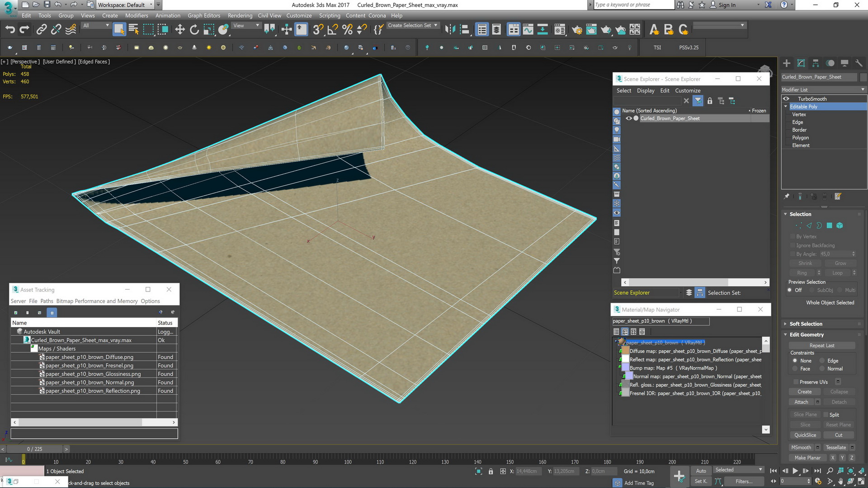Select Polygon sub-object level icon in Selection
This screenshot has width=868, height=488.
(x=830, y=225)
